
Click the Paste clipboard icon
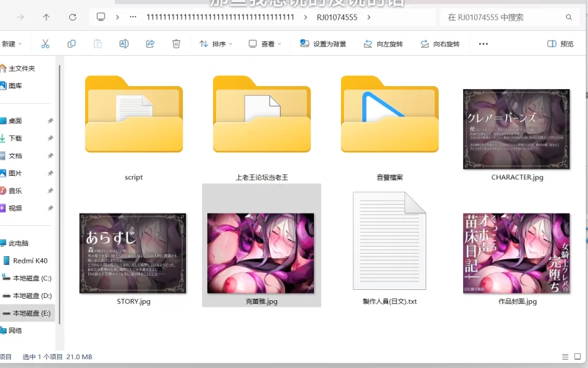point(98,44)
